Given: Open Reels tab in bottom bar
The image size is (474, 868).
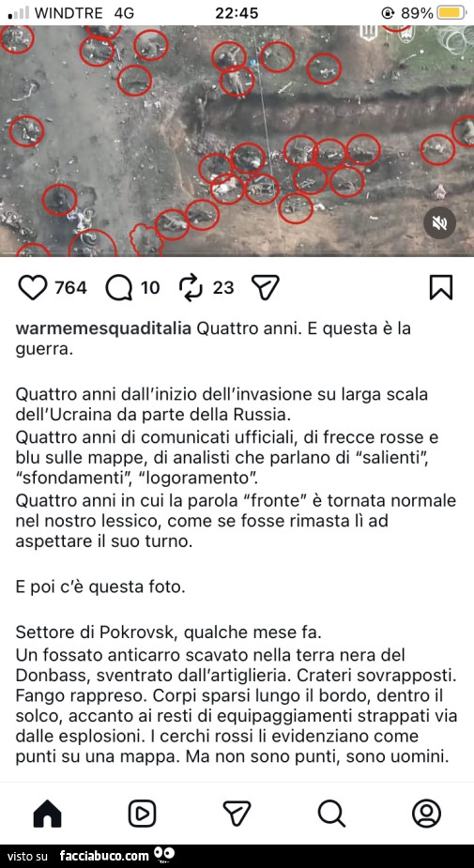Looking at the screenshot, I should point(143,814).
